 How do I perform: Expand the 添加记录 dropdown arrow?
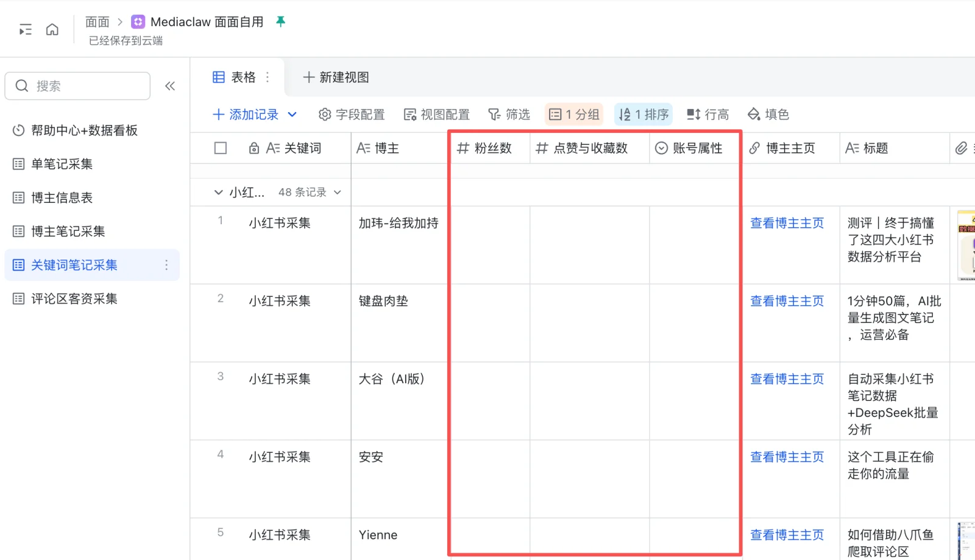(x=292, y=115)
